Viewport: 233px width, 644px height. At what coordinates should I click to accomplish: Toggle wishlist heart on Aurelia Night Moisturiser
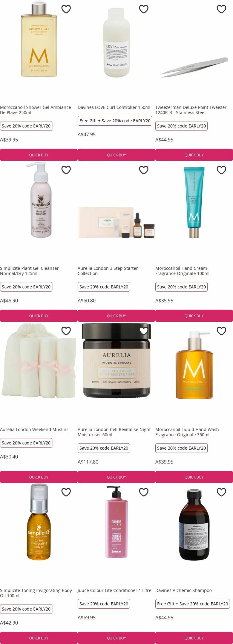(x=144, y=331)
